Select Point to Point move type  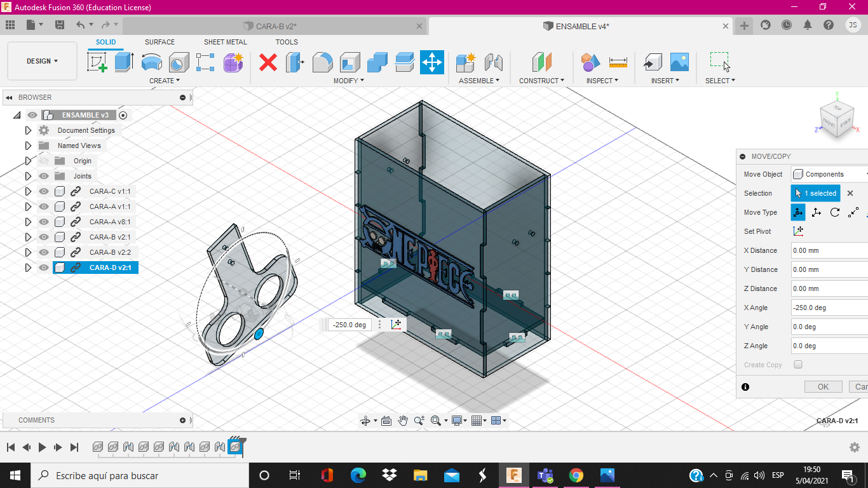click(x=853, y=212)
